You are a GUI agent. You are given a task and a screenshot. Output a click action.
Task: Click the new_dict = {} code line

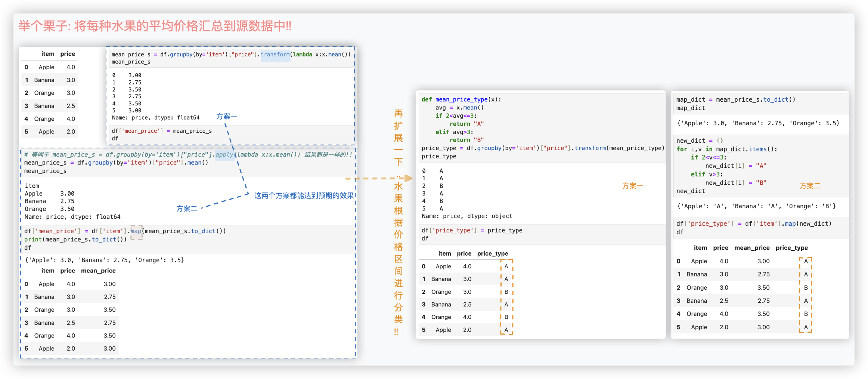[x=700, y=141]
